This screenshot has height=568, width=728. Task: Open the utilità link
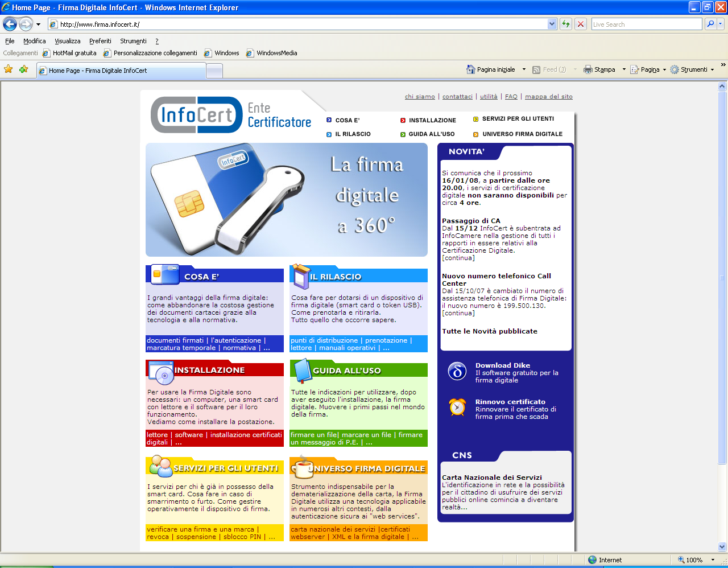click(489, 97)
